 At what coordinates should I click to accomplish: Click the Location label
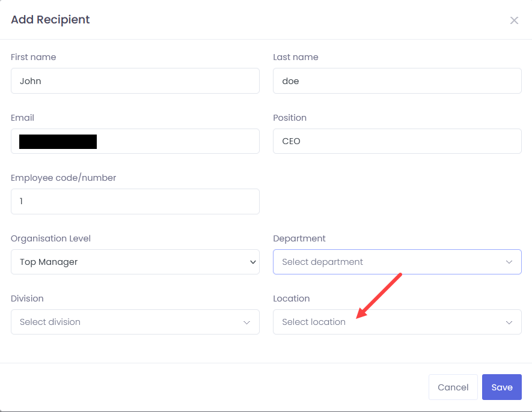292,298
